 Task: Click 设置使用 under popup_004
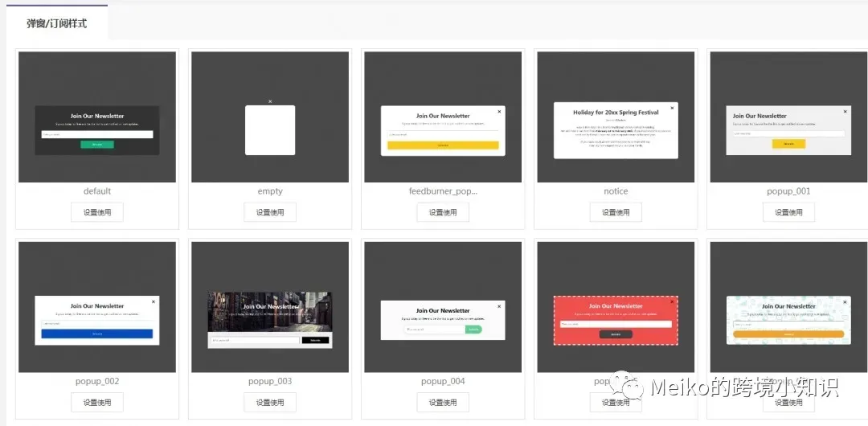pyautogui.click(x=443, y=402)
